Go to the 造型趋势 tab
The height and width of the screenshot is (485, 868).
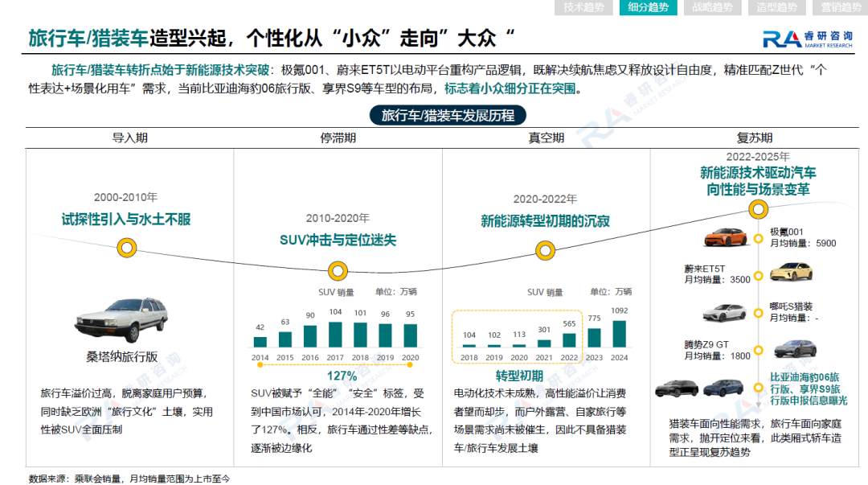(776, 7)
